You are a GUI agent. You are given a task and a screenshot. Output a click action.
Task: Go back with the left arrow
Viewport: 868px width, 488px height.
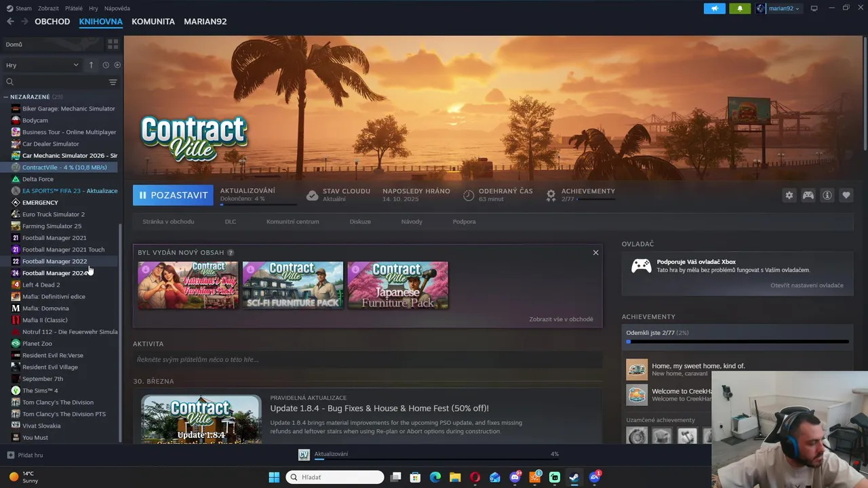click(x=10, y=22)
